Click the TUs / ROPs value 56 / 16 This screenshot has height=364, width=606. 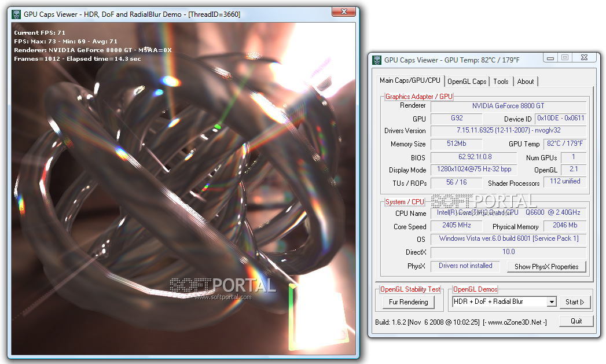coord(457,183)
